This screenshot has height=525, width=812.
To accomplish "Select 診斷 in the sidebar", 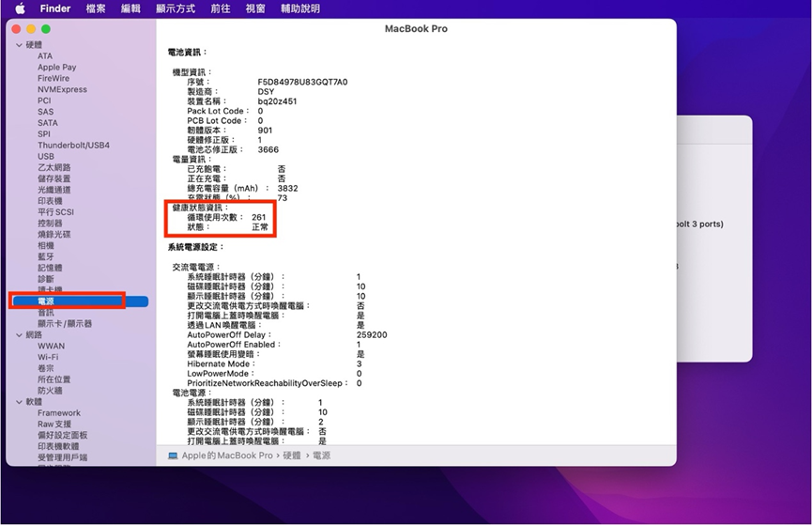I will (x=46, y=279).
